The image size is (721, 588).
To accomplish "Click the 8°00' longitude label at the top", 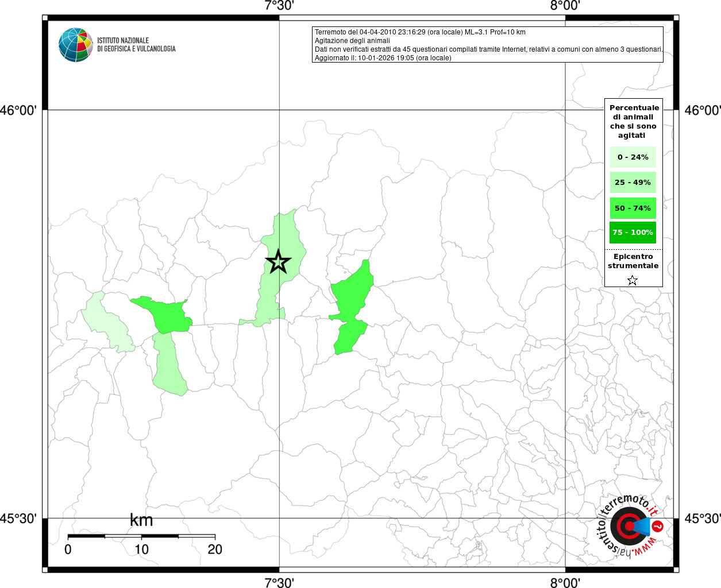I will 565,6.
